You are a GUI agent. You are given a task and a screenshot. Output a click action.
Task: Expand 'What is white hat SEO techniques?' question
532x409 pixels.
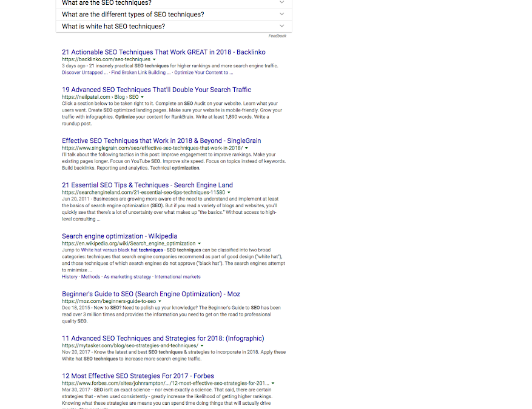pos(173,27)
